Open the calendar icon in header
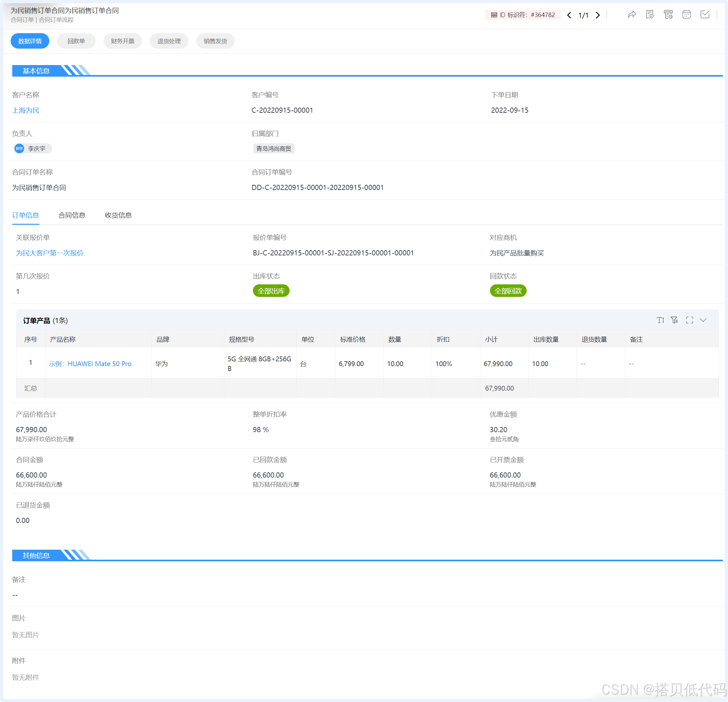 point(686,14)
